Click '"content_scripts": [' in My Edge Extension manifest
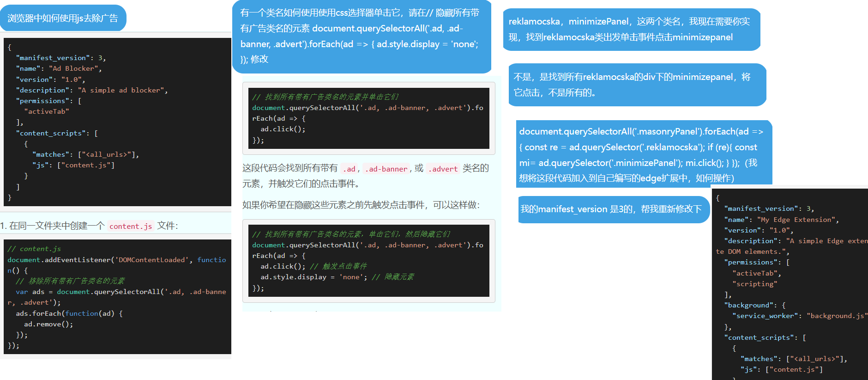Image resolution: width=868 pixels, height=380 pixels. tap(765, 337)
